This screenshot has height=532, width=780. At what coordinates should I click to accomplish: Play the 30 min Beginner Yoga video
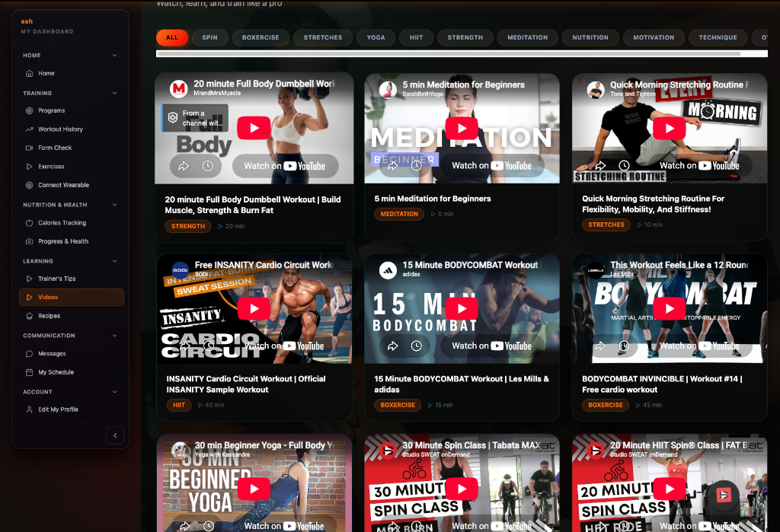coord(254,489)
